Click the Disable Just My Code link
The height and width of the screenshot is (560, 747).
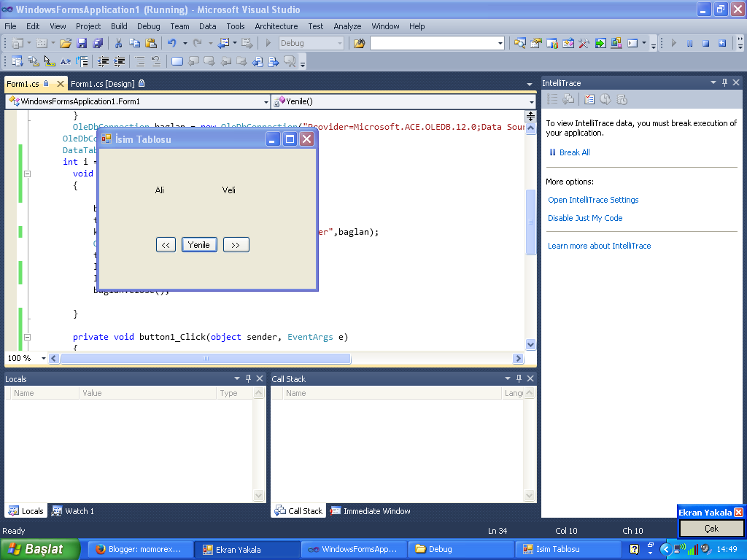(584, 217)
